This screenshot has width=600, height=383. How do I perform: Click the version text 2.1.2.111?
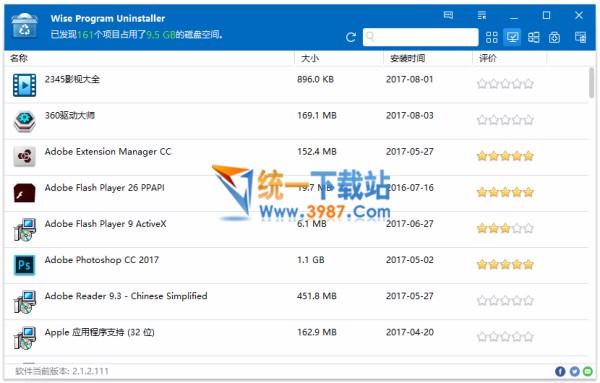90,371
